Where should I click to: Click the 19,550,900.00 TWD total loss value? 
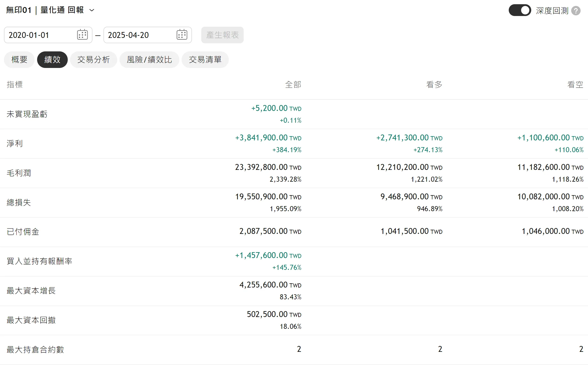click(x=268, y=197)
